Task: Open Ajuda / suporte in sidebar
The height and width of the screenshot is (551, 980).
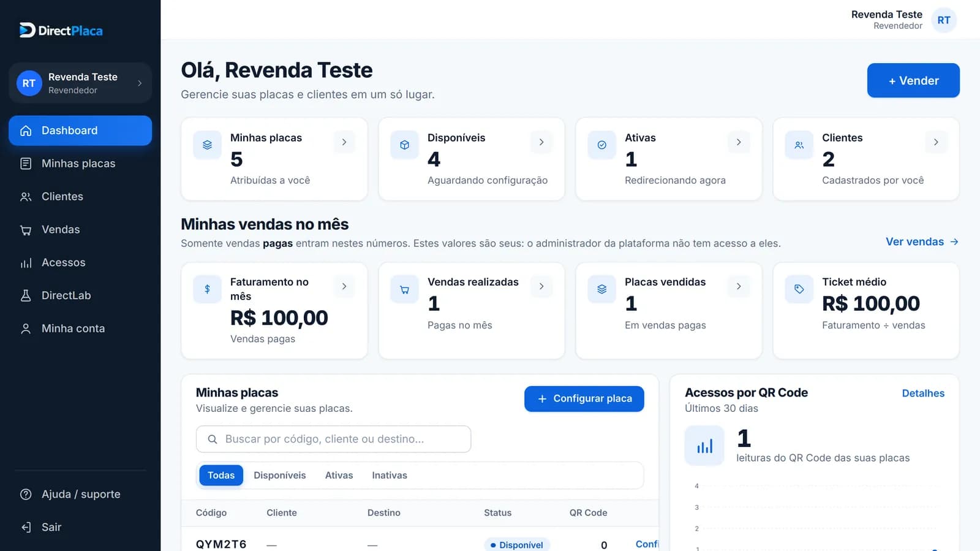Action: coord(80,494)
